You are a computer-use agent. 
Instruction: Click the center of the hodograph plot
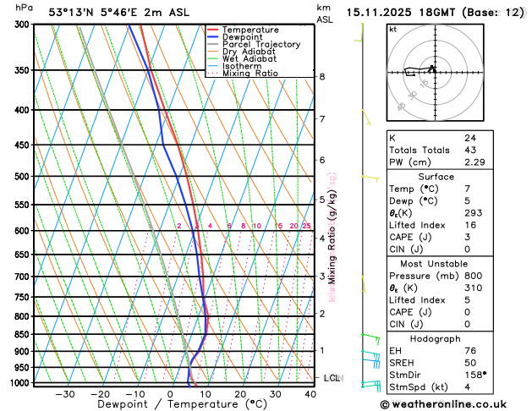(436, 73)
